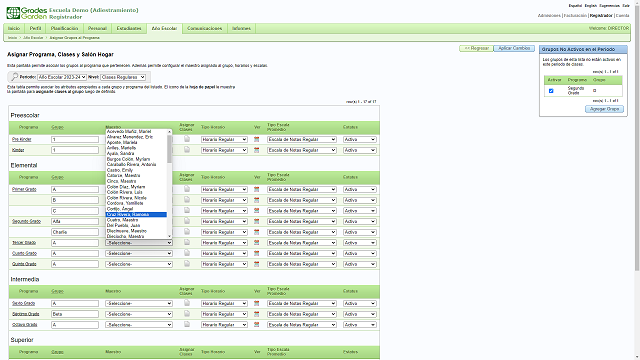Open the Segundo Grado program link

click(26, 221)
